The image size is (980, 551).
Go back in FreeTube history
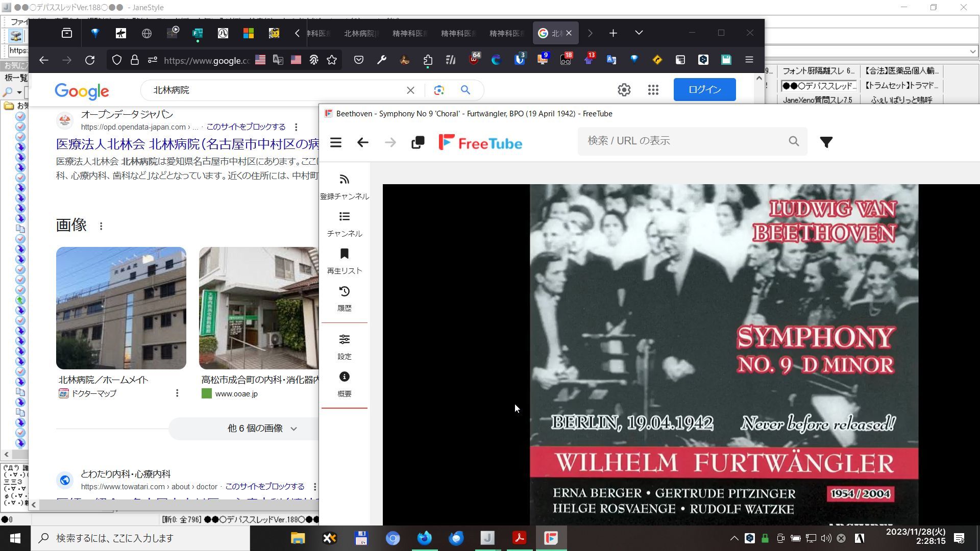tap(362, 142)
